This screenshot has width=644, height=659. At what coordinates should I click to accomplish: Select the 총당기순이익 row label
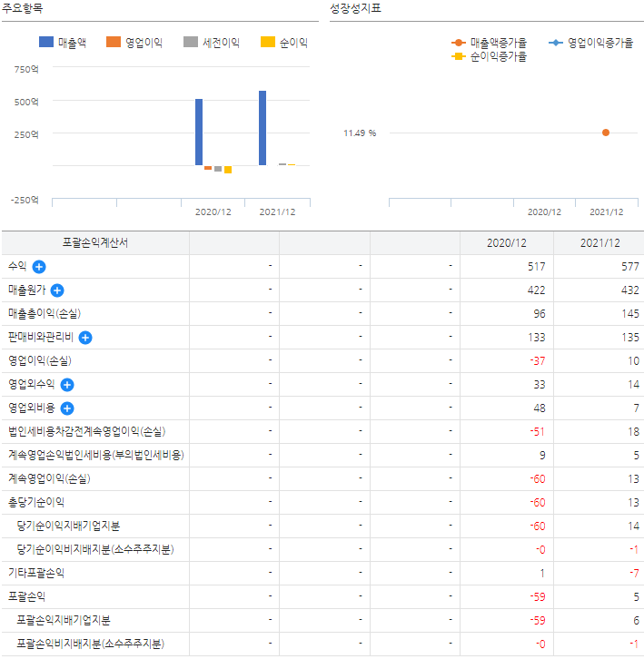coord(36,502)
